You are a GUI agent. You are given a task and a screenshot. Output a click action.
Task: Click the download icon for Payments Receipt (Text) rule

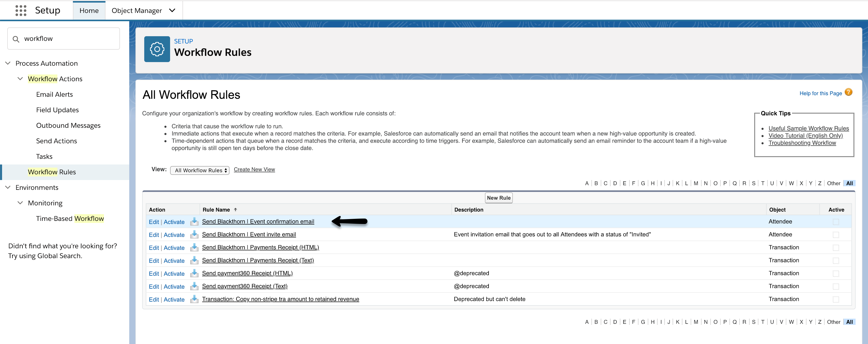pyautogui.click(x=194, y=260)
